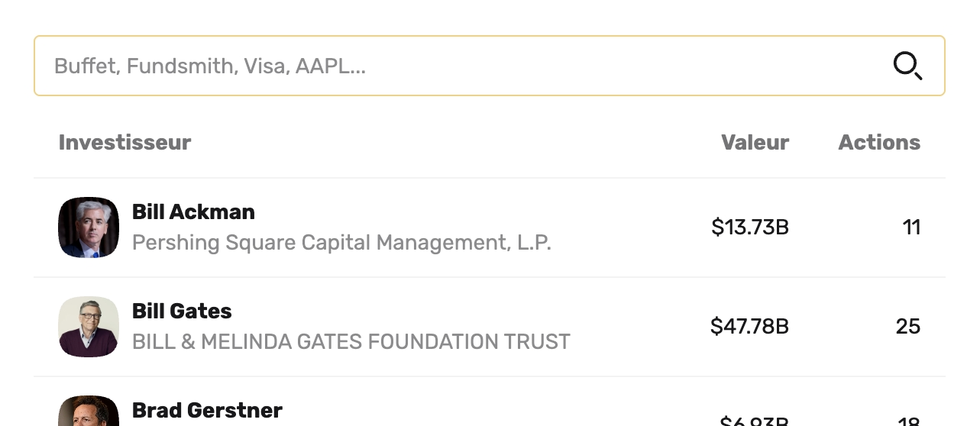Open Bill Gates' profile photo
The image size is (980, 426).
coord(89,327)
